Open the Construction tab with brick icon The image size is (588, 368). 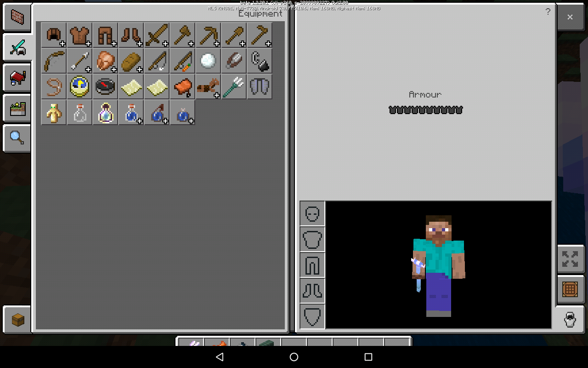(x=17, y=18)
